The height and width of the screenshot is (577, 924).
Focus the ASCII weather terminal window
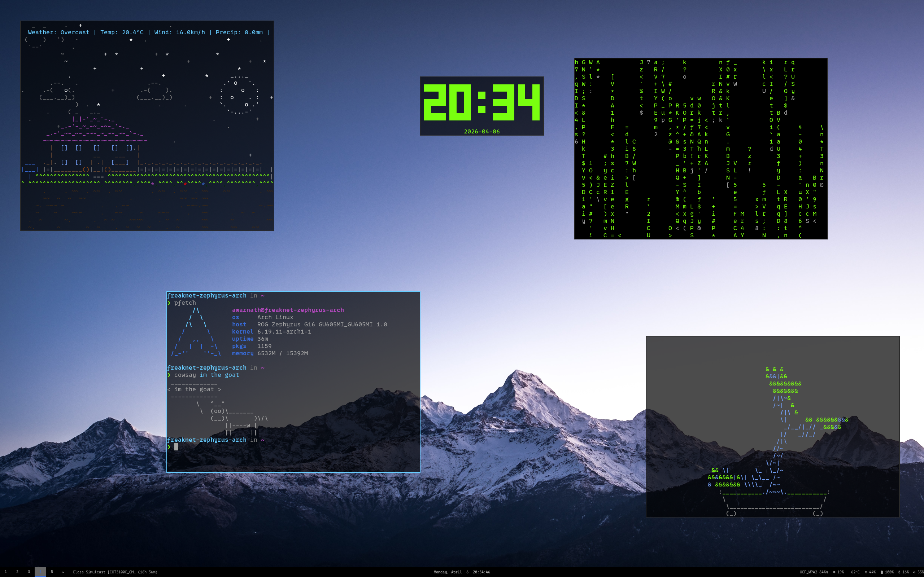click(x=147, y=126)
